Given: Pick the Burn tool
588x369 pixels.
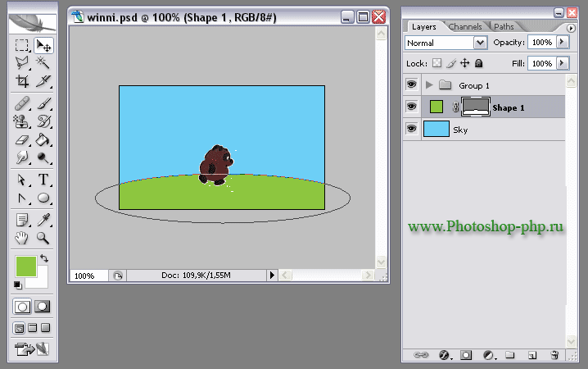Looking at the screenshot, I should pyautogui.click(x=43, y=157).
